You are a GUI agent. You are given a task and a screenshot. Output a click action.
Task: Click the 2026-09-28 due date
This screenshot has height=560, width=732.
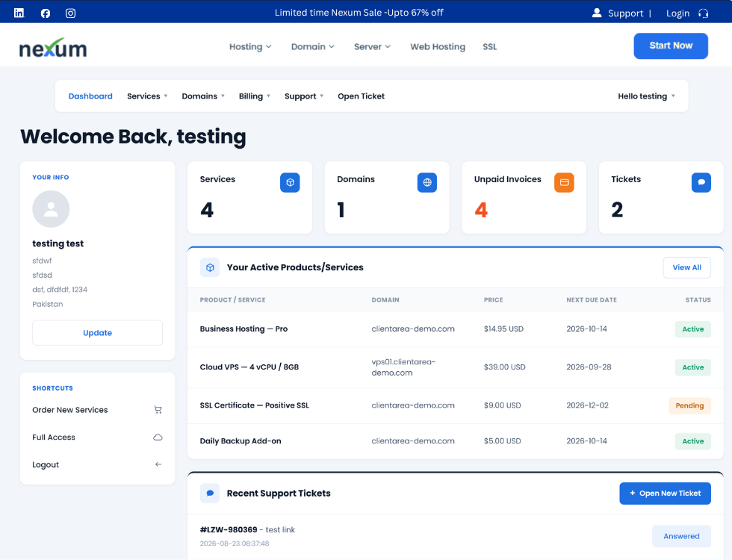pos(589,367)
